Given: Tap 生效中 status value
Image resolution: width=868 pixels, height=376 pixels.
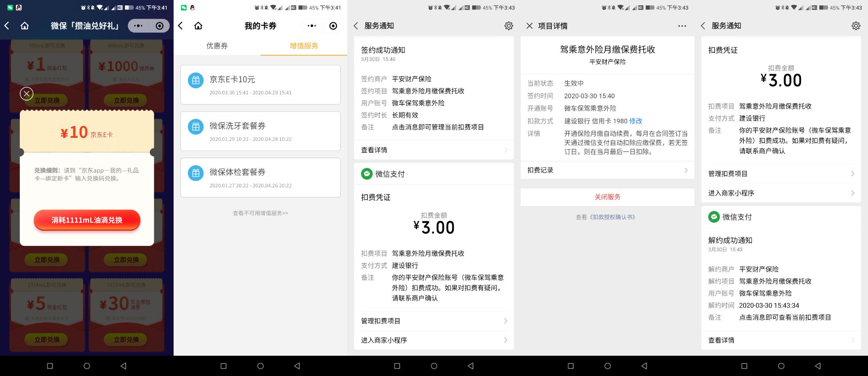Looking at the screenshot, I should (x=574, y=83).
